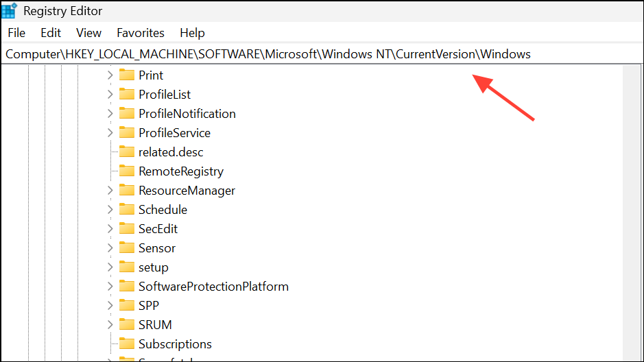Select the ProfileNotification key label
Image resolution: width=644 pixels, height=362 pixels.
(x=187, y=114)
